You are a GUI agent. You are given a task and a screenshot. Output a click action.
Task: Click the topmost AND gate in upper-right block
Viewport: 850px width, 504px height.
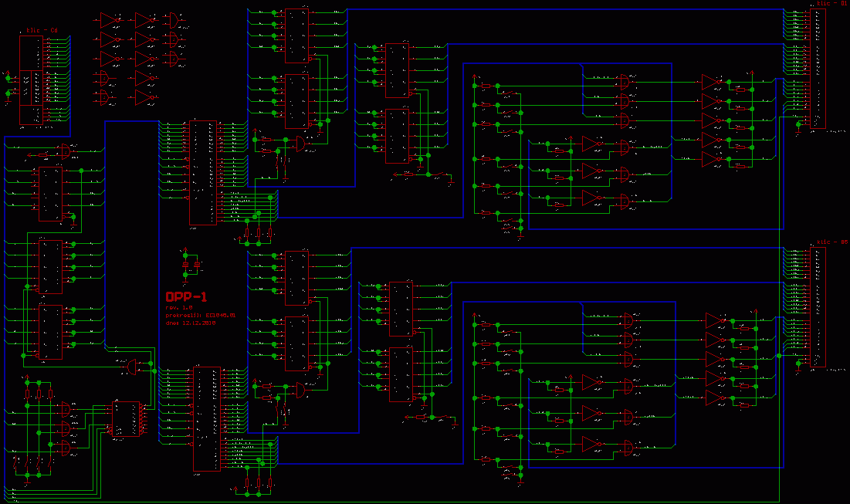tap(625, 81)
